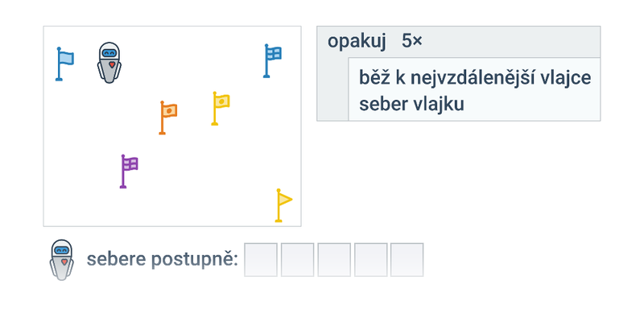Click the 'sebere postupně:' label
The image size is (644, 322).
(x=163, y=259)
